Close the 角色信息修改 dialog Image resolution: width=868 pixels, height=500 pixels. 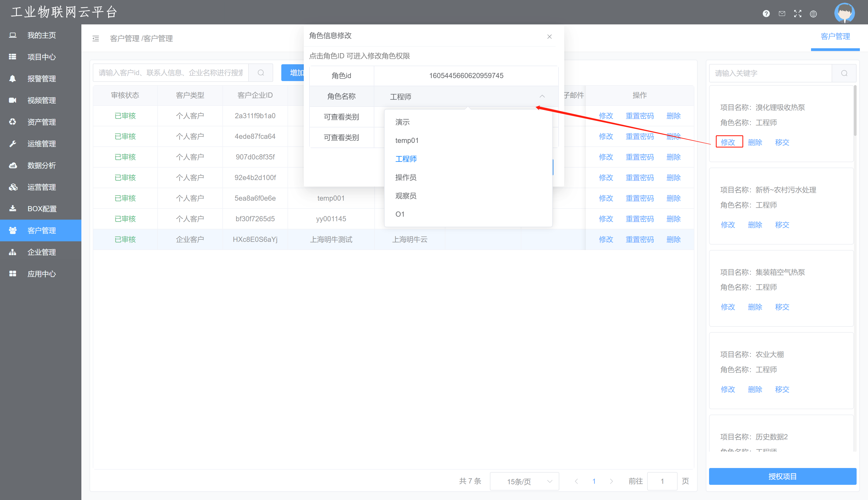point(550,36)
